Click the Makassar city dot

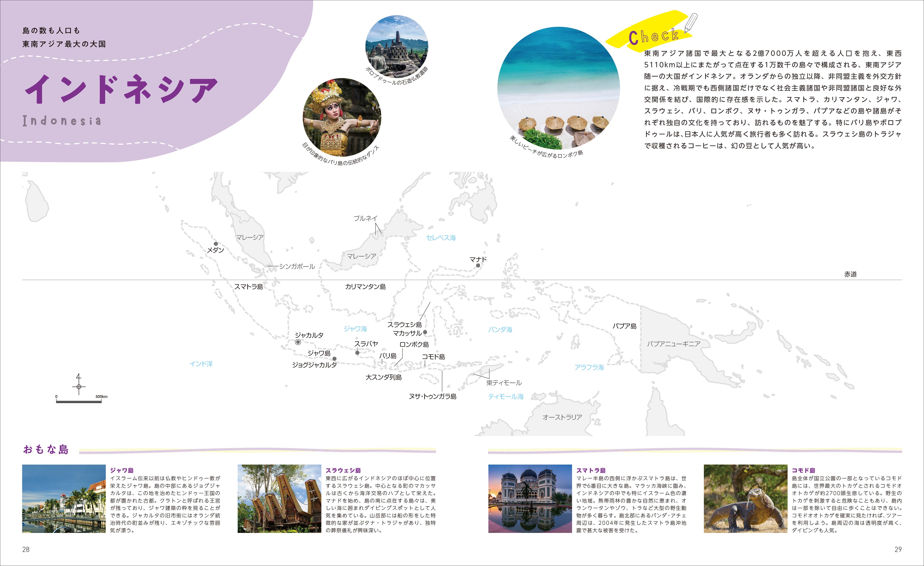point(425,332)
